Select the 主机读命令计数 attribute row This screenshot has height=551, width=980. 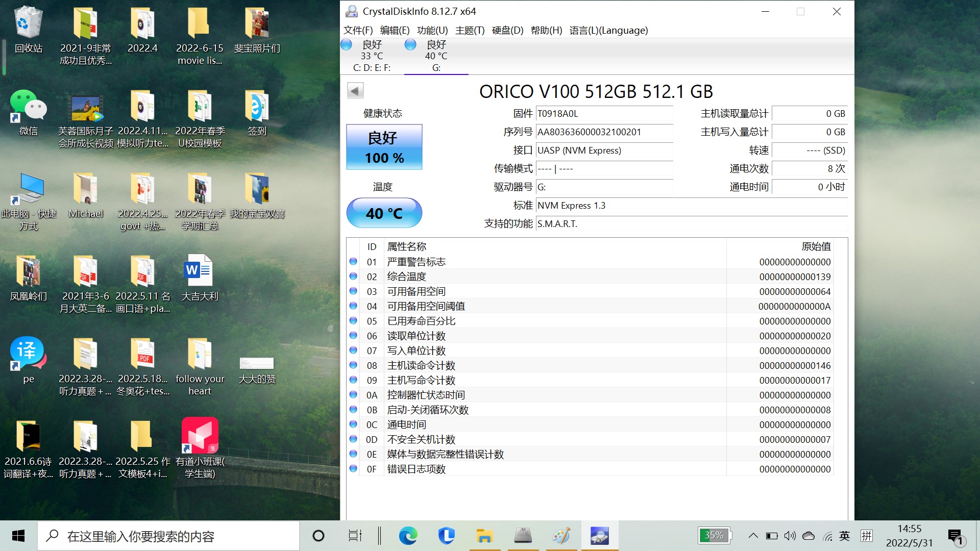click(x=590, y=365)
